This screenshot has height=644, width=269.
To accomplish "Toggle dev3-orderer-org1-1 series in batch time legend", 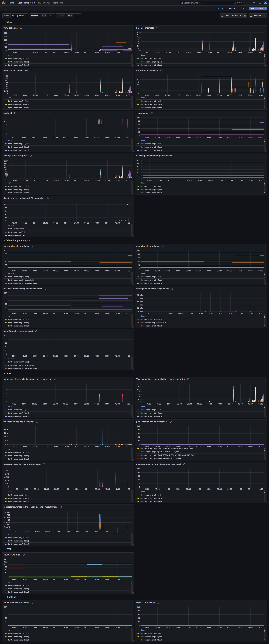I will click(x=16, y=229).
